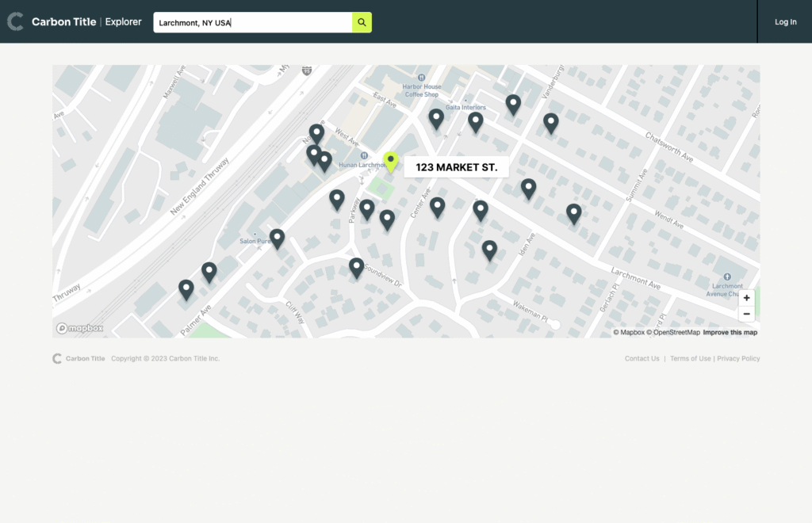Open the OpenStreetMap attribution link
The image size is (812, 523).
pyautogui.click(x=674, y=333)
